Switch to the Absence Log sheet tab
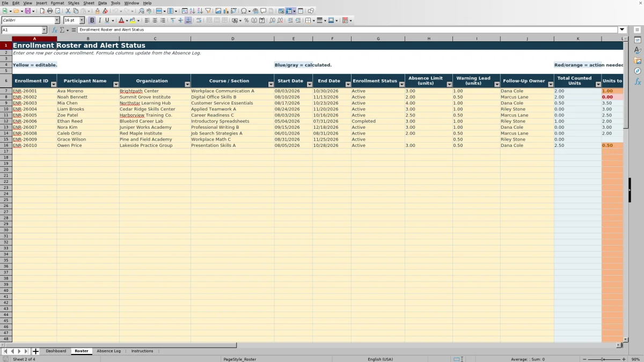 click(108, 351)
